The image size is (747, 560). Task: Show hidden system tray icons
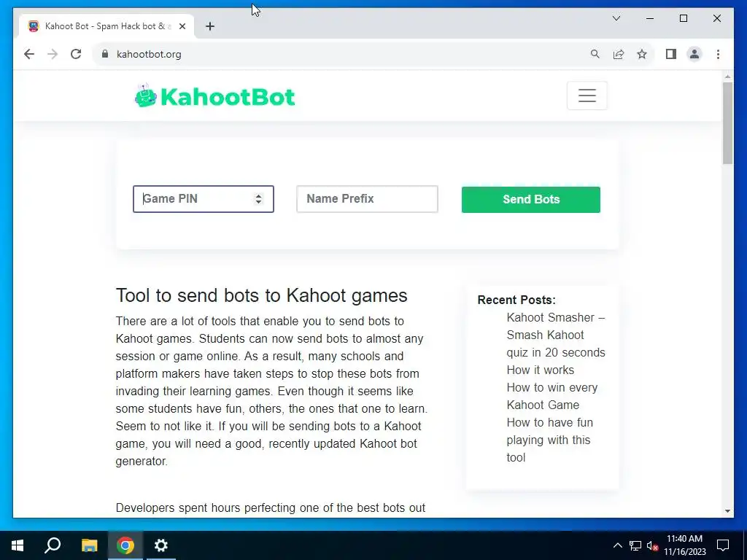617,545
